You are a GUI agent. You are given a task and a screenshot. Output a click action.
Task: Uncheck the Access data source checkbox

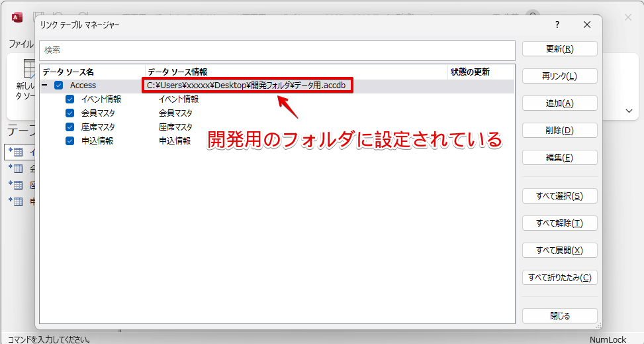tap(59, 86)
